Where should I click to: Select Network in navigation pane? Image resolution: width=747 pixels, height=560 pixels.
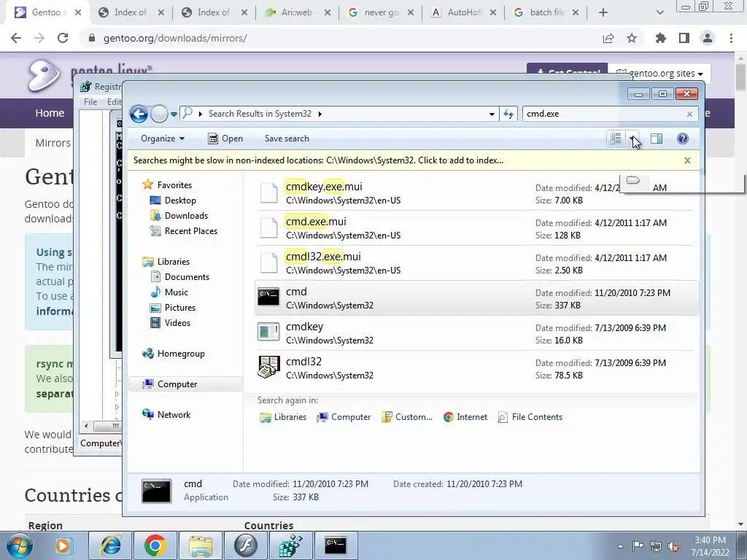[x=166, y=414]
